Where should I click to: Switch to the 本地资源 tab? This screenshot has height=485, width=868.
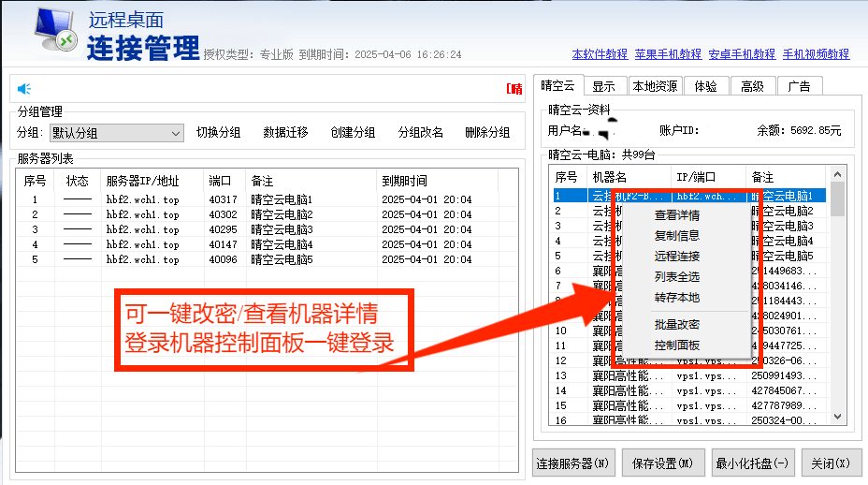pyautogui.click(x=655, y=86)
